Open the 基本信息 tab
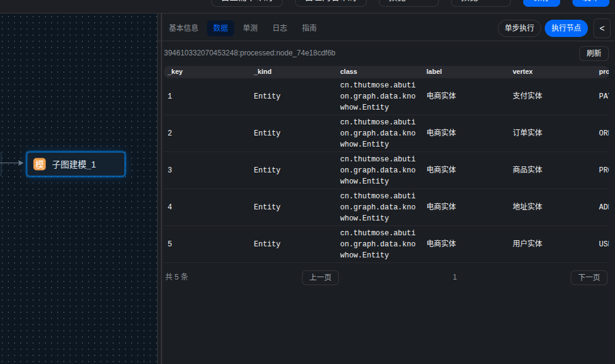Image resolution: width=615 pixels, height=364 pixels. pyautogui.click(x=184, y=28)
